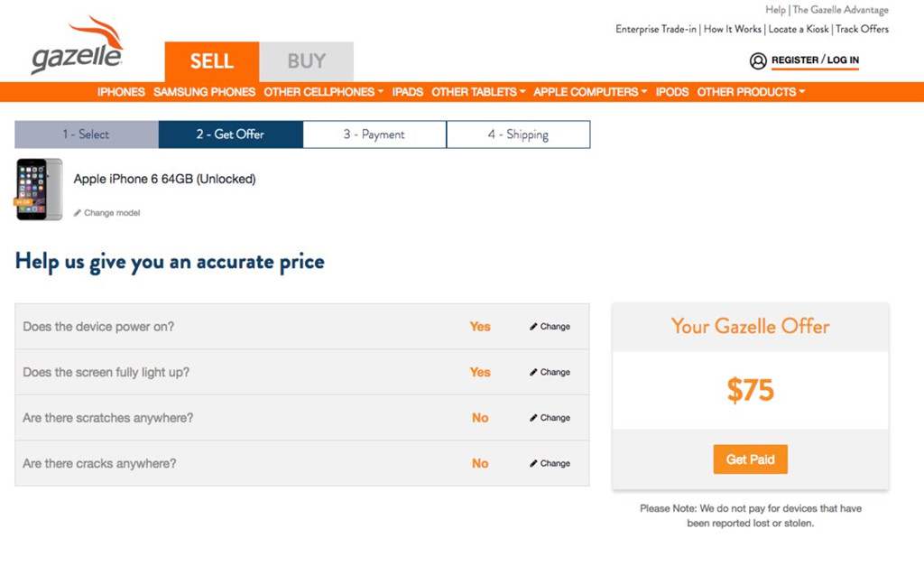Select the IPODS navigation item

(x=671, y=92)
